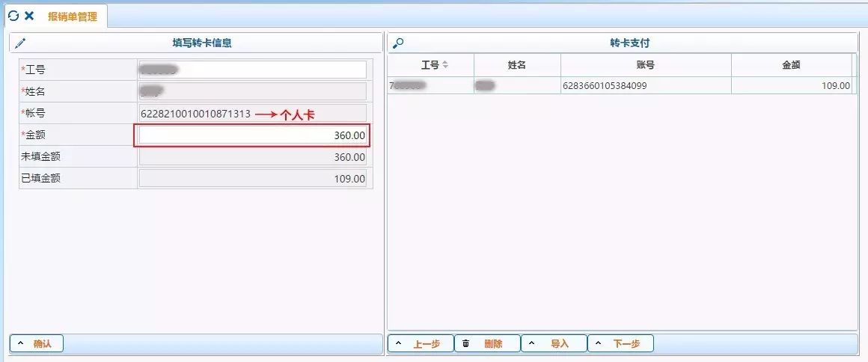Click the 导入 button
868x362 pixels.
[554, 344]
